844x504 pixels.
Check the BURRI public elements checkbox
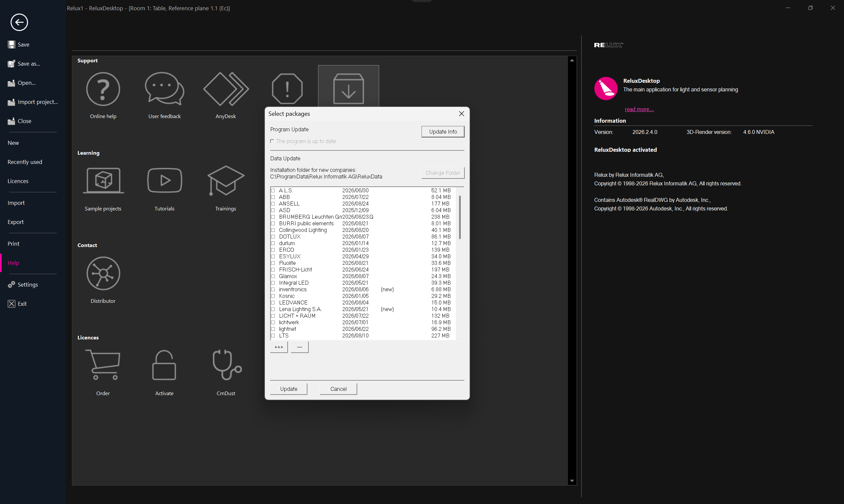(x=273, y=224)
